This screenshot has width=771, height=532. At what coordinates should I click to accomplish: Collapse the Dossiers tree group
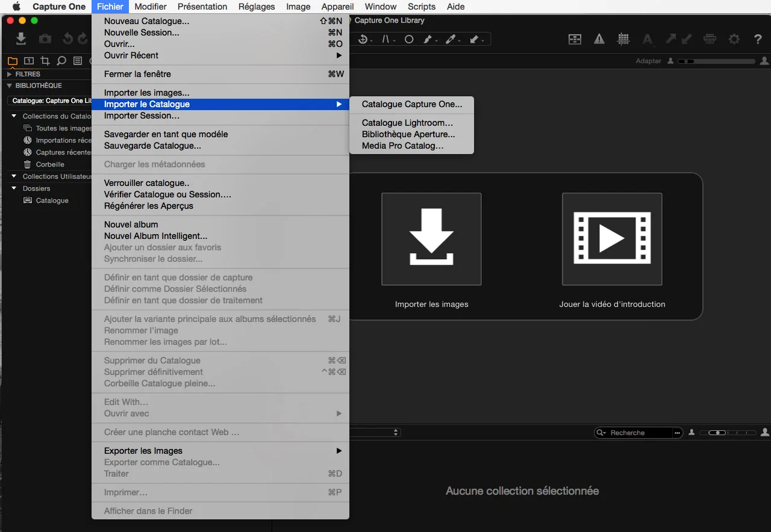pos(14,188)
